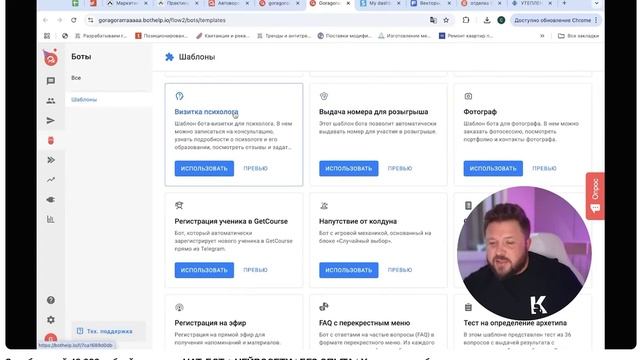Open the chat conversations sidebar icon
The width and height of the screenshot is (640, 360).
(51, 81)
